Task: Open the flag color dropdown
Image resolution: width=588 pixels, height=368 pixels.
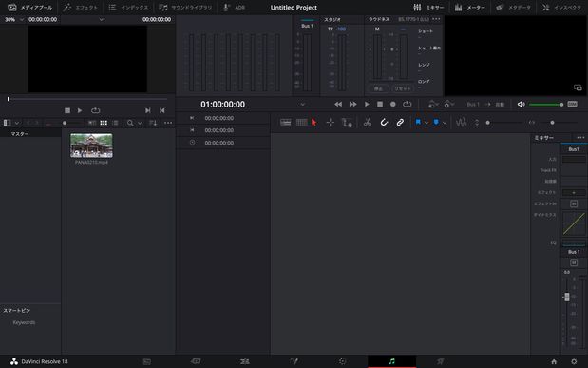Action: [427, 123]
